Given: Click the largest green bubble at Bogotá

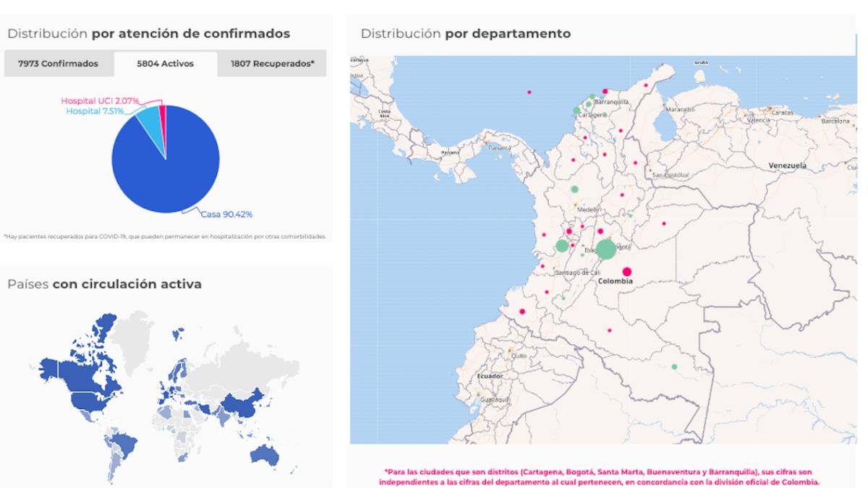Looking at the screenshot, I should click(x=606, y=250).
